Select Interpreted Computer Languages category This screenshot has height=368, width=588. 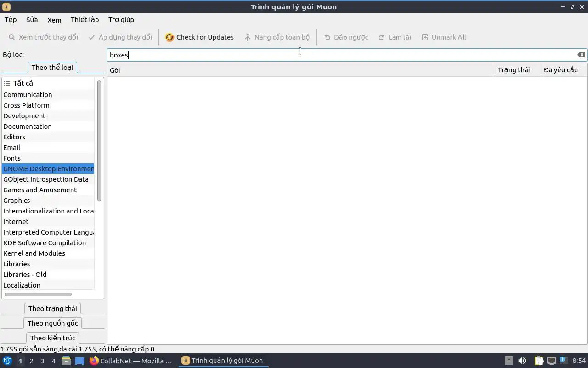(48, 232)
